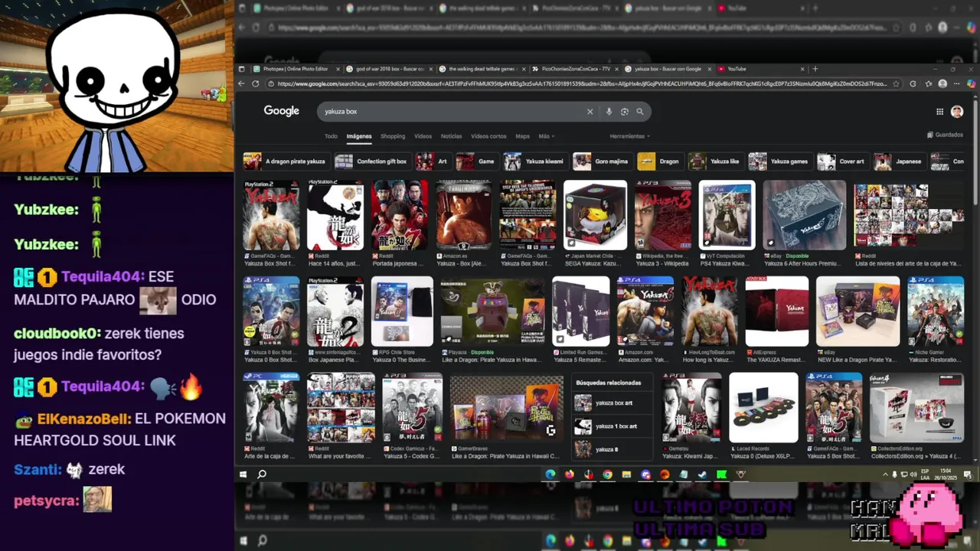This screenshot has width=980, height=551.
Task: Close the Photopea browser tab
Action: (338, 69)
